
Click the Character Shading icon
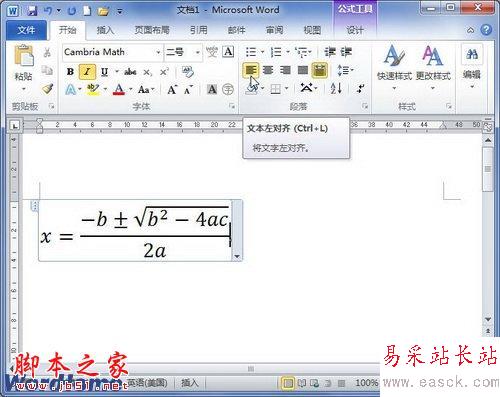tap(212, 89)
